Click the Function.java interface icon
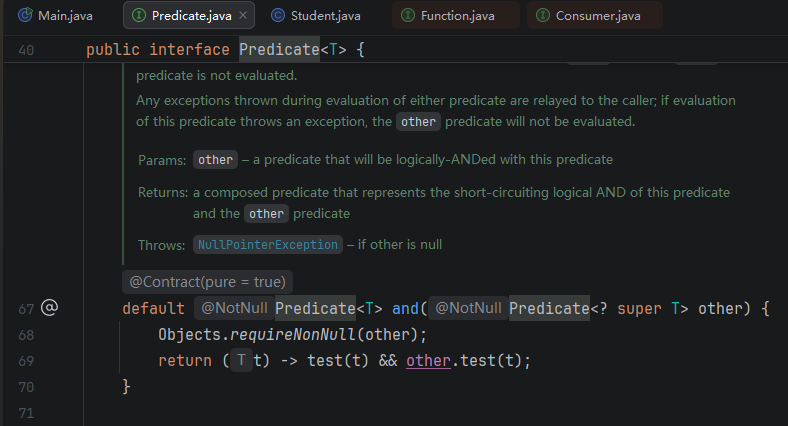The width and height of the screenshot is (788, 426). 408,16
